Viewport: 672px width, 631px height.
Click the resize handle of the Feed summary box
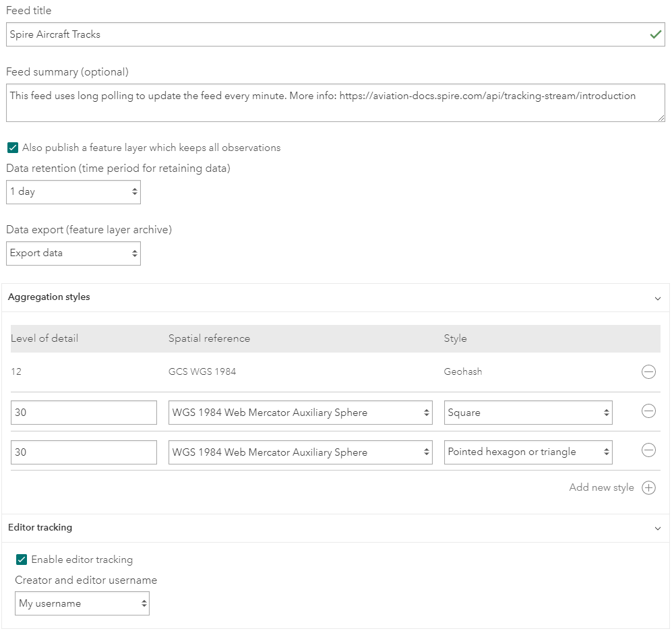[661, 118]
